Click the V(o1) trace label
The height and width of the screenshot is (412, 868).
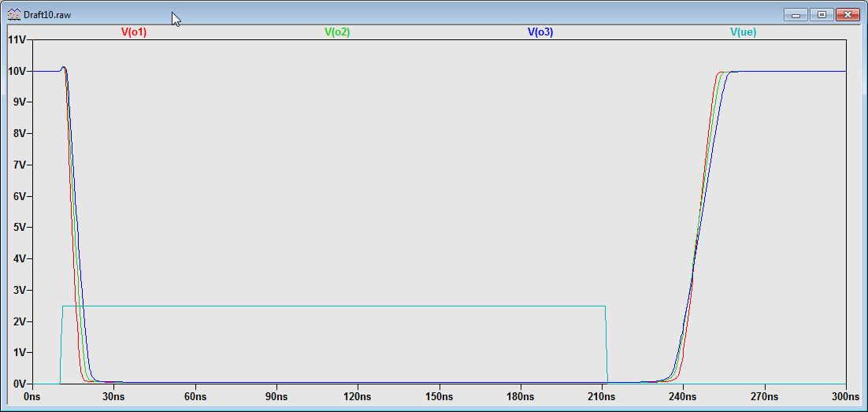(x=134, y=32)
